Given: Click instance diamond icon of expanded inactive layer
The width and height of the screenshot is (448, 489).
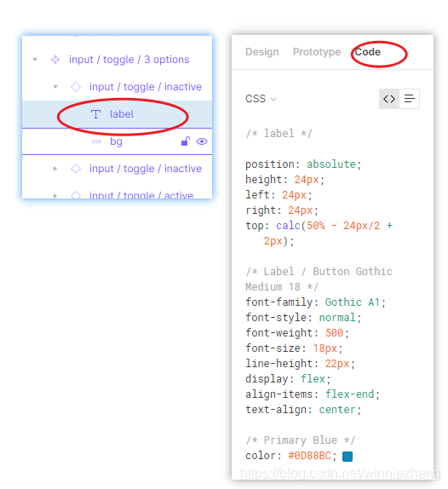Looking at the screenshot, I should tap(76, 87).
